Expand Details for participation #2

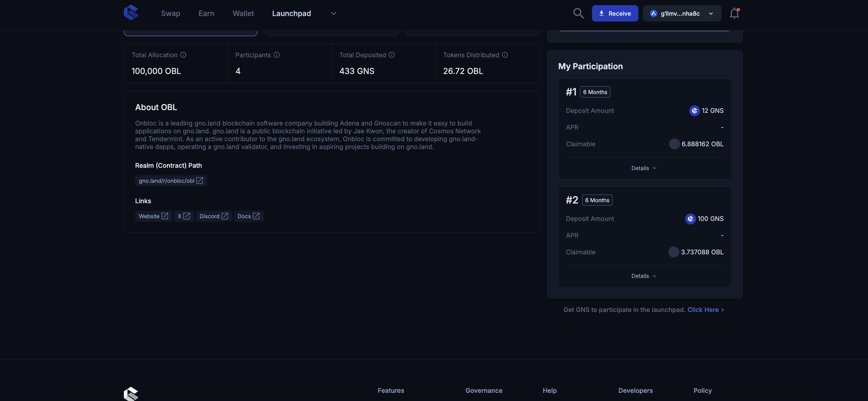644,276
